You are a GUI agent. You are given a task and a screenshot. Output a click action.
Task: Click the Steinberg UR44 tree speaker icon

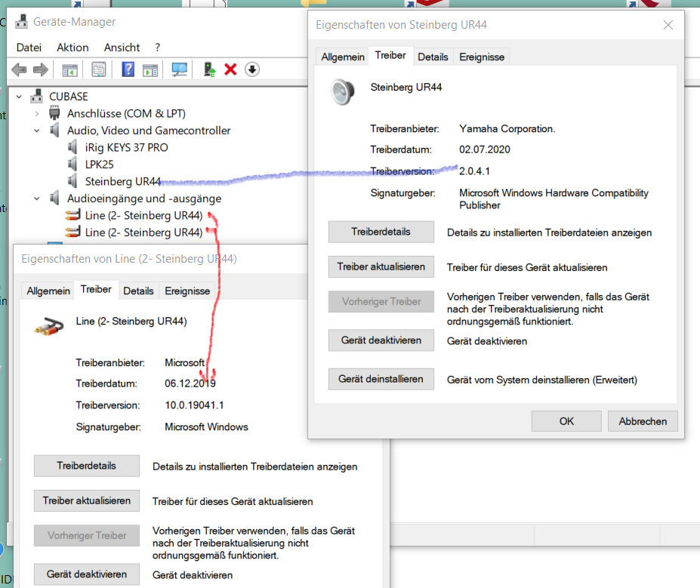pyautogui.click(x=72, y=181)
